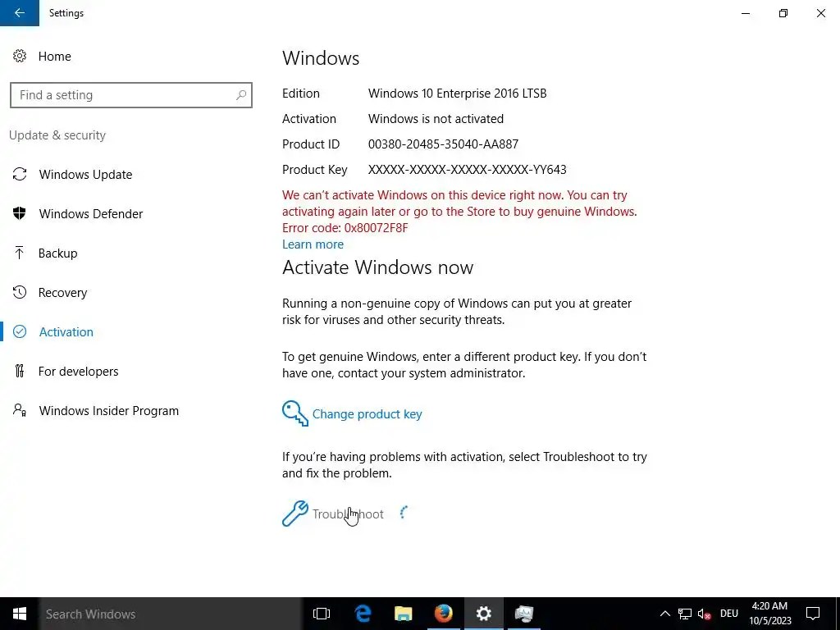Click the Search Windows taskbar box

pyautogui.click(x=171, y=614)
